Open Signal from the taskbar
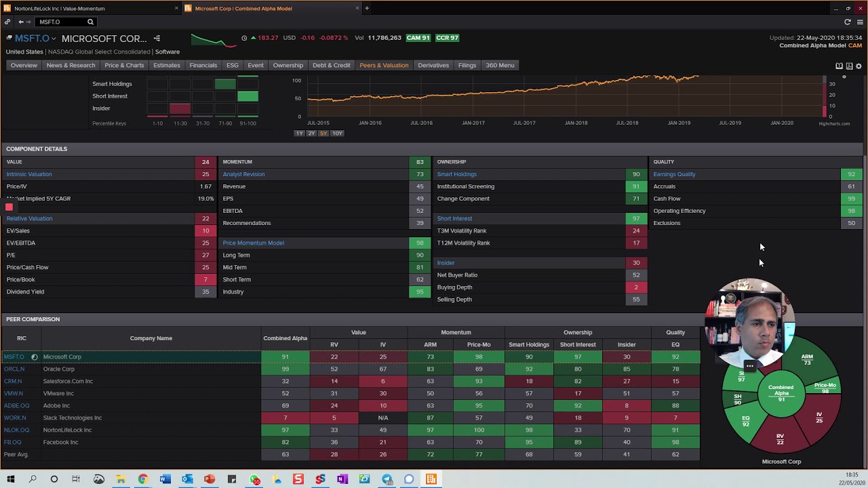 coord(409,479)
